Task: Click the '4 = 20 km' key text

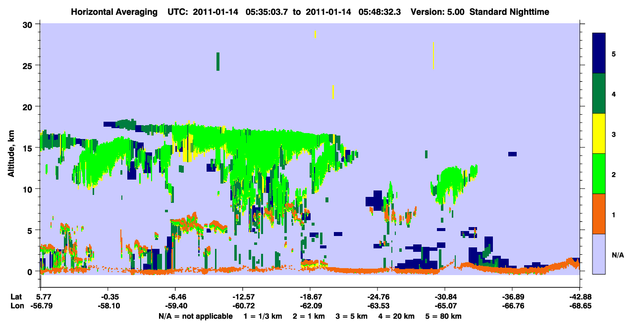Action: (396, 316)
